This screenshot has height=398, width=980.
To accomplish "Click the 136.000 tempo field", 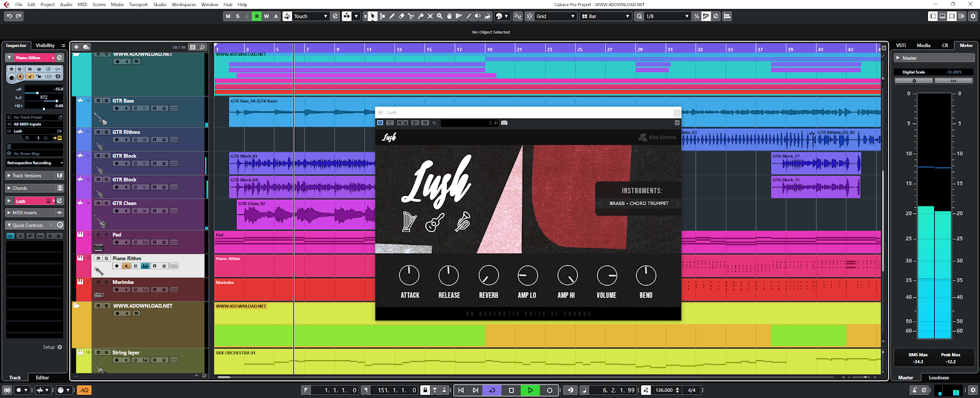I will click(x=664, y=390).
